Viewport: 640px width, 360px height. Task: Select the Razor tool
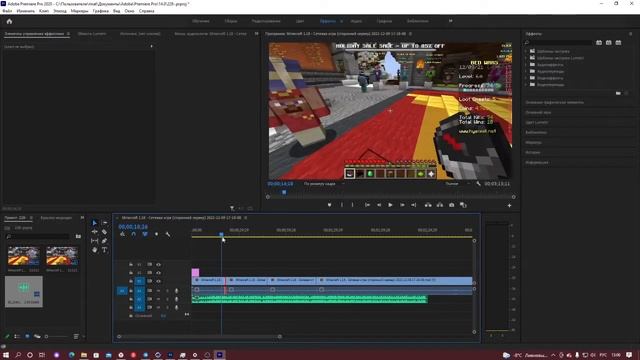(104, 231)
